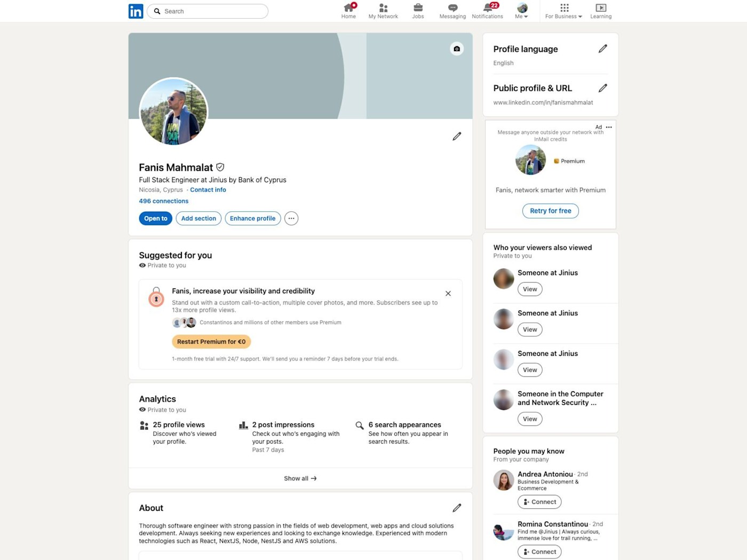Click the camera icon on the cover image
Image resolution: width=747 pixels, height=560 pixels.
point(457,49)
